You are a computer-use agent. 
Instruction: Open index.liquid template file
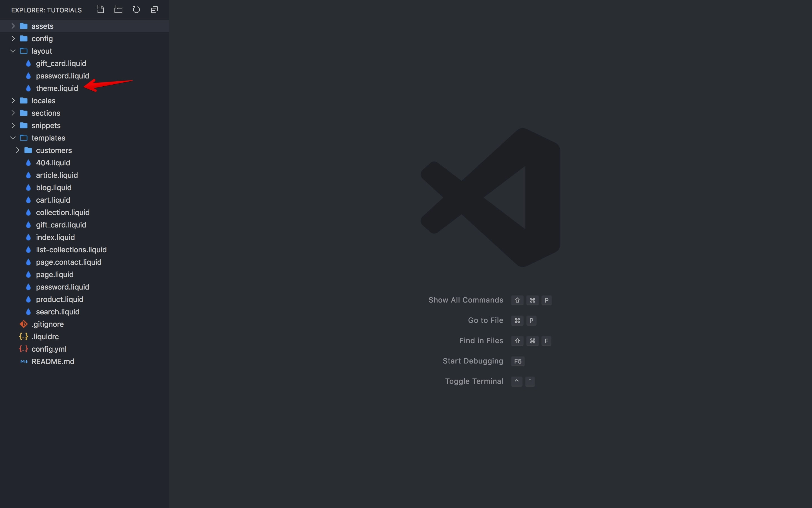click(55, 237)
